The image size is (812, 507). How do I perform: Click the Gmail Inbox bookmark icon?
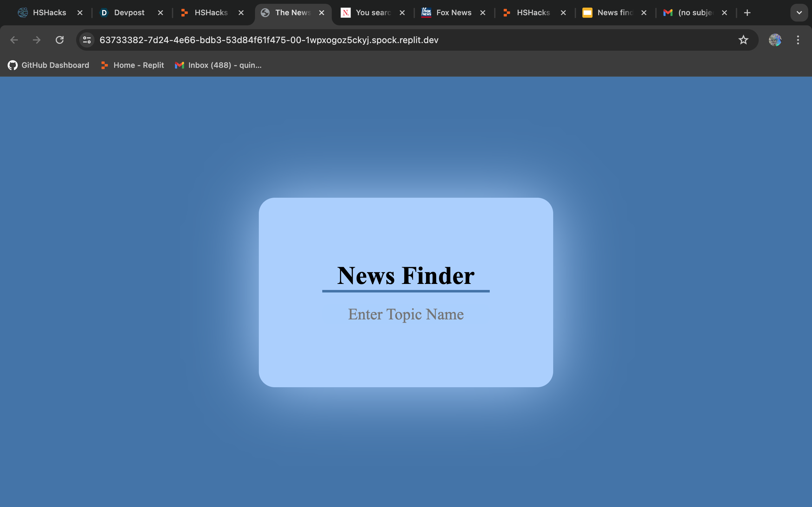point(179,65)
